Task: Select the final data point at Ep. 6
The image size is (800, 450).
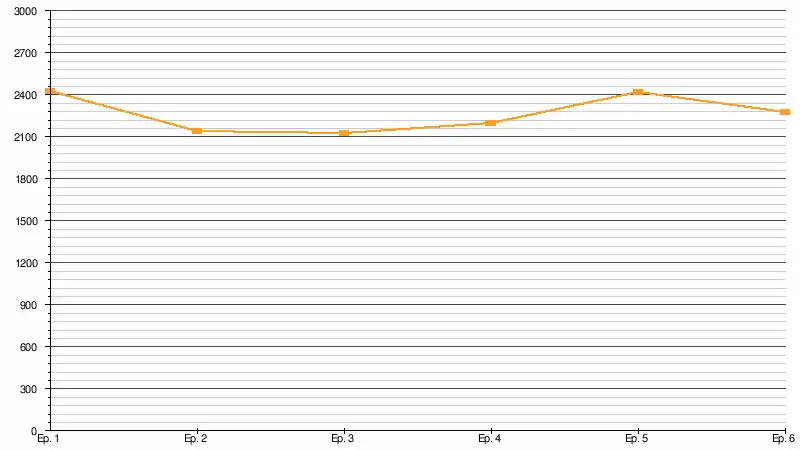Action: (785, 112)
